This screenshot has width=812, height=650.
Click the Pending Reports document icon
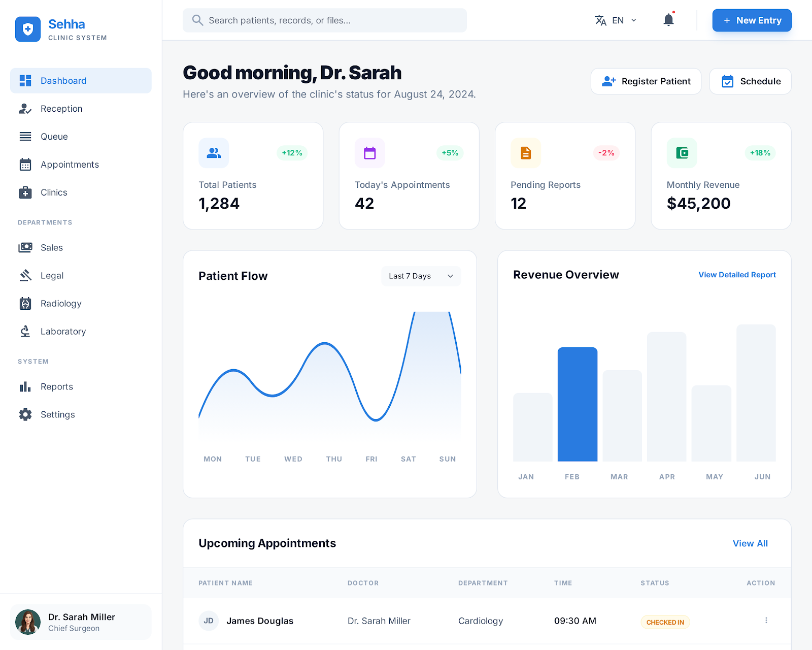coord(526,153)
